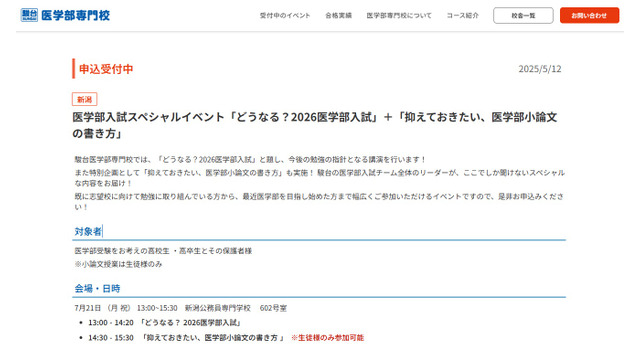Click the 駿台 logo icon
The height and width of the screenshot is (360, 640).
pyautogui.click(x=29, y=15)
